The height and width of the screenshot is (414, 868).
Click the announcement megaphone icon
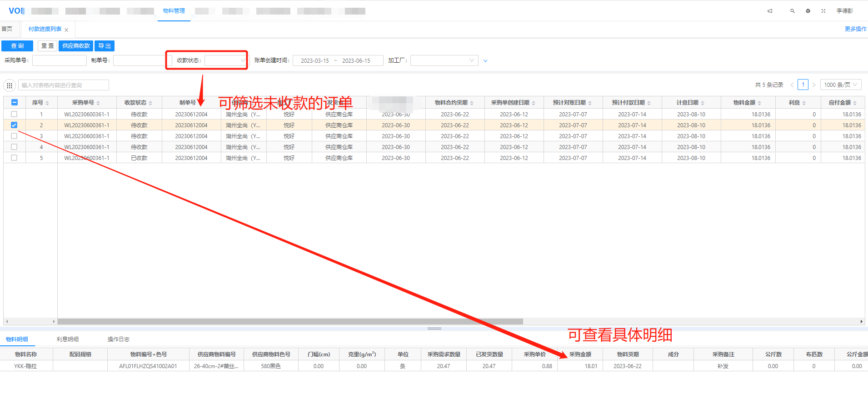point(770,11)
